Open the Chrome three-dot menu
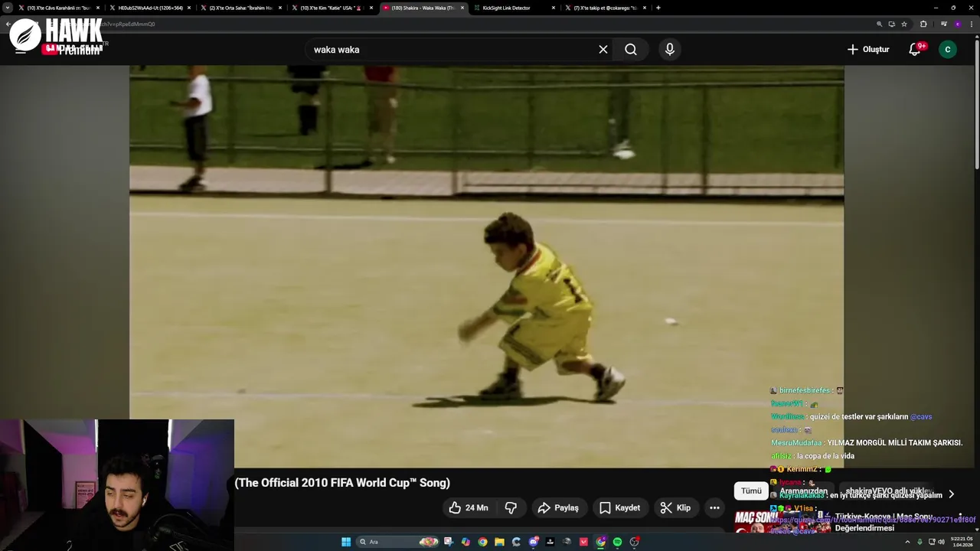 point(971,24)
